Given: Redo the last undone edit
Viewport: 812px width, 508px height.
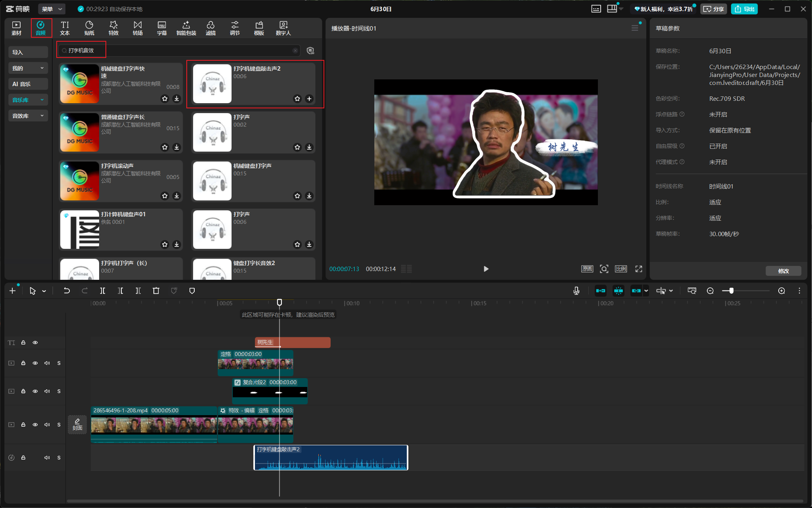Looking at the screenshot, I should coord(84,291).
